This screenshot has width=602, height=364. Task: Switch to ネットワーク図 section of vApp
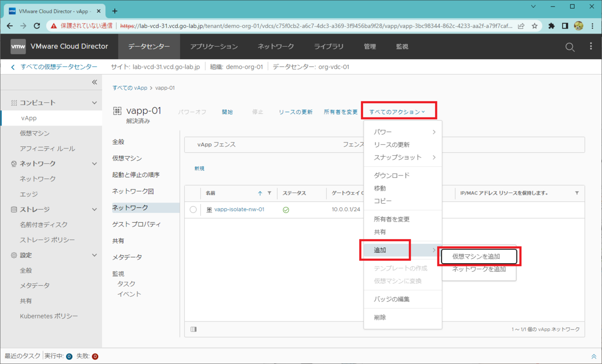point(132,191)
